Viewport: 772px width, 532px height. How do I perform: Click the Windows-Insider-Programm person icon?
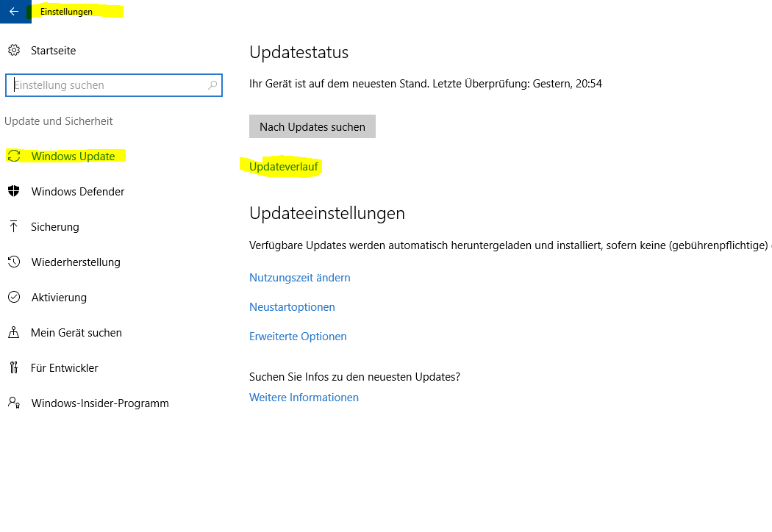point(14,403)
